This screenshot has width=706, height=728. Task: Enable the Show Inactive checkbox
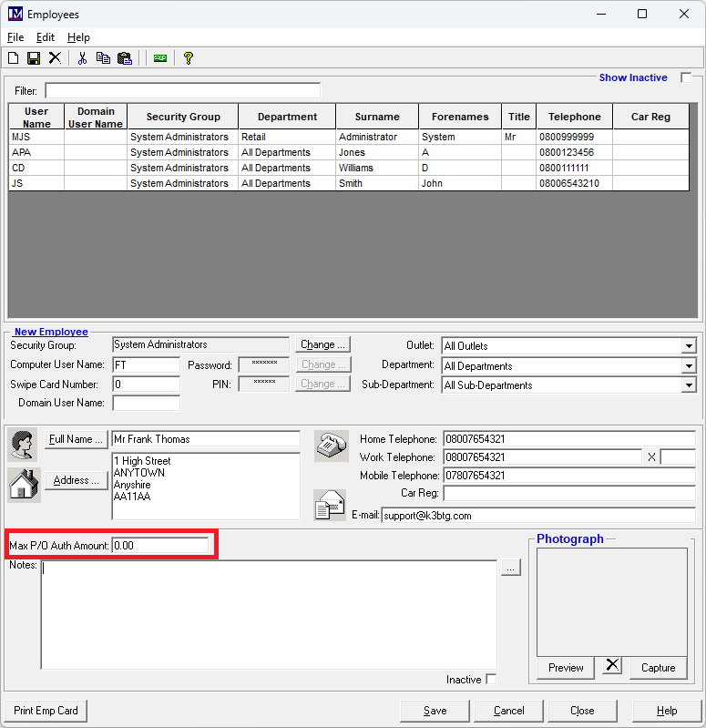coord(686,78)
